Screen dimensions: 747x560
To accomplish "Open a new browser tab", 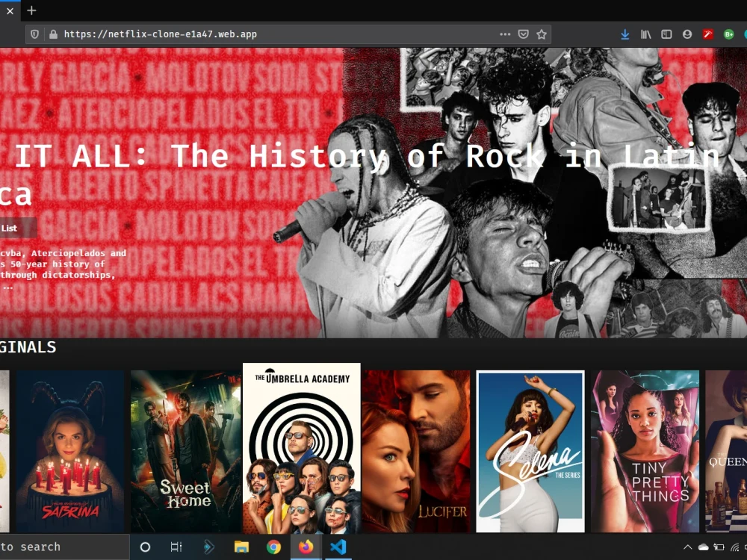I will coord(31,10).
